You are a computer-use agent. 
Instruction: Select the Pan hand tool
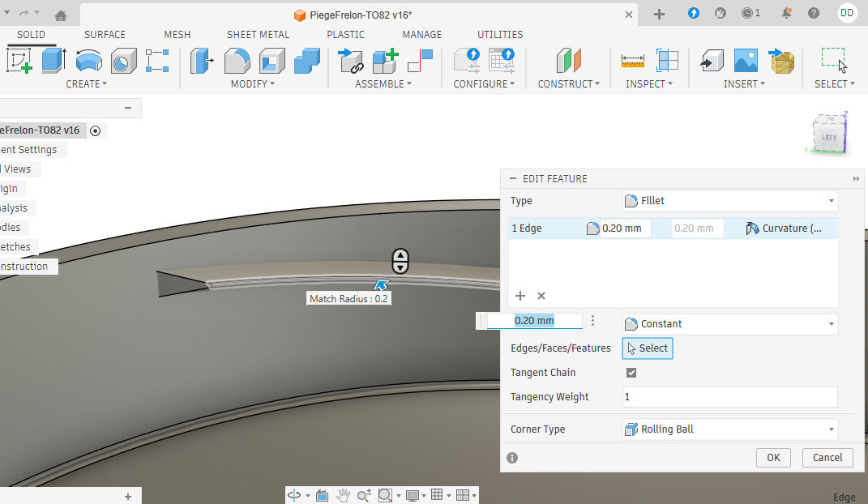click(343, 495)
